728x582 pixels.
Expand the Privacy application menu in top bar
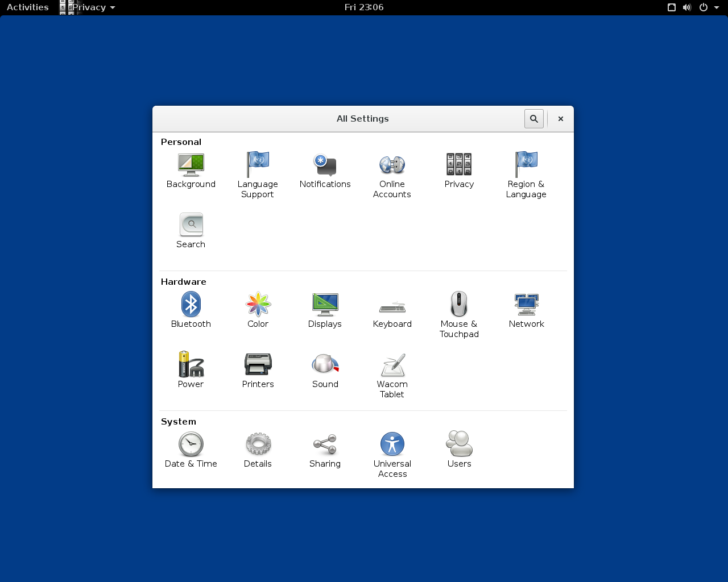88,7
